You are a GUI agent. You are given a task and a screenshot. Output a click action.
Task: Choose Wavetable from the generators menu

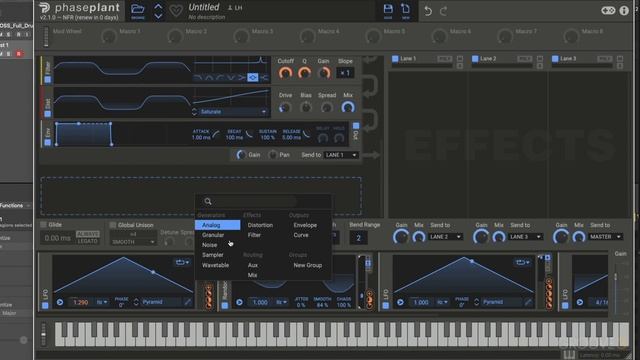216,265
